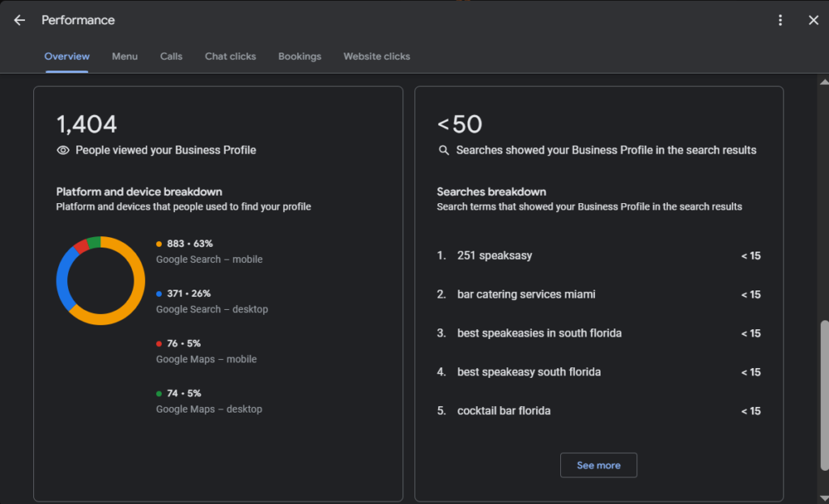The width and height of the screenshot is (829, 504).
Task: Click the scroll down arrow
Action: click(x=823, y=498)
